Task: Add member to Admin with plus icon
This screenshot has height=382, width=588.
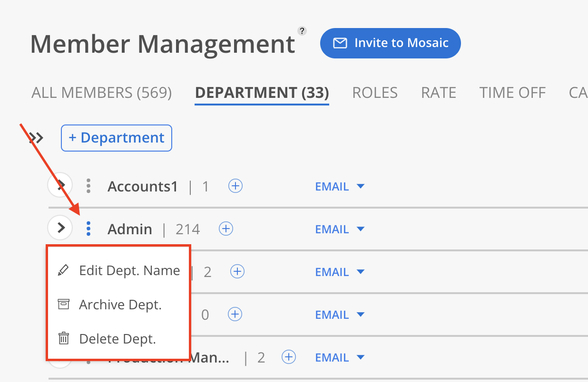Action: coord(226,229)
